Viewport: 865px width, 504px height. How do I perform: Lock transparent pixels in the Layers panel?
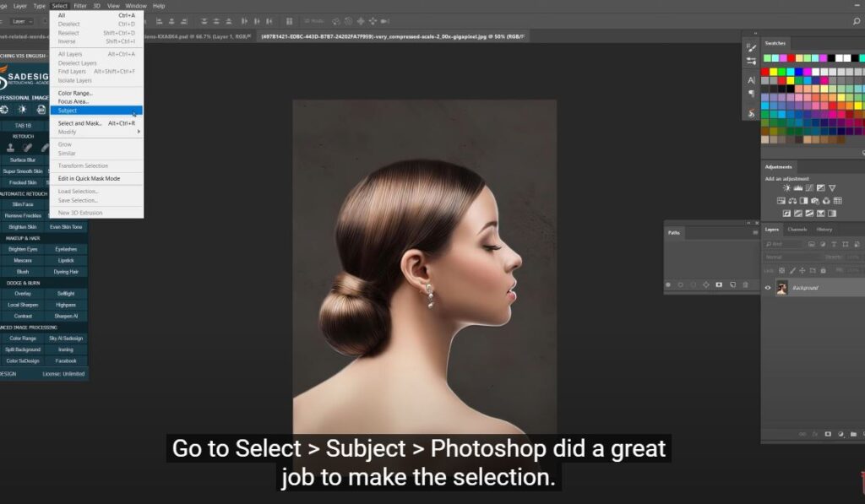click(781, 270)
